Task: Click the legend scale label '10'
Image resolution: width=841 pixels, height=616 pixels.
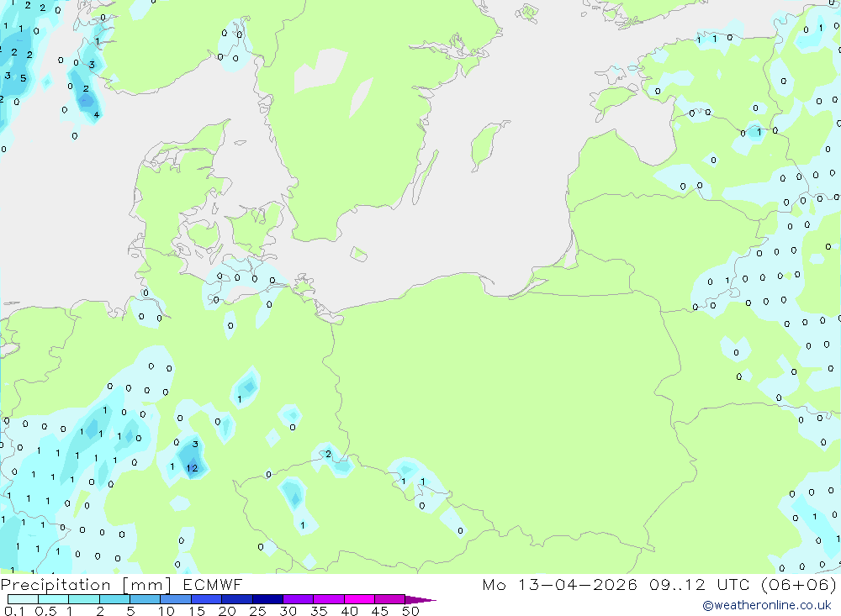Action: [167, 611]
